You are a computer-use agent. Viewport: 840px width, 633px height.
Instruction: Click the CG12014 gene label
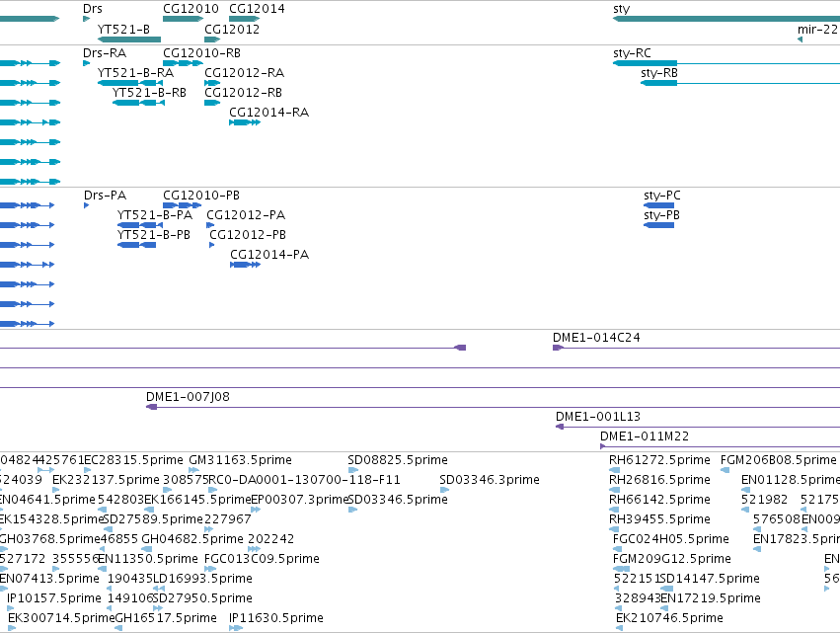pos(257,9)
